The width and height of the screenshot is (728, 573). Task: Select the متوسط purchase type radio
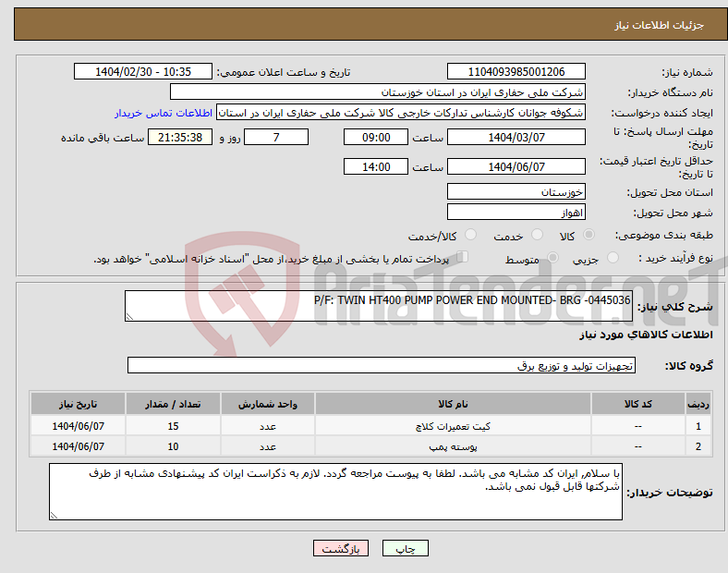[552, 257]
